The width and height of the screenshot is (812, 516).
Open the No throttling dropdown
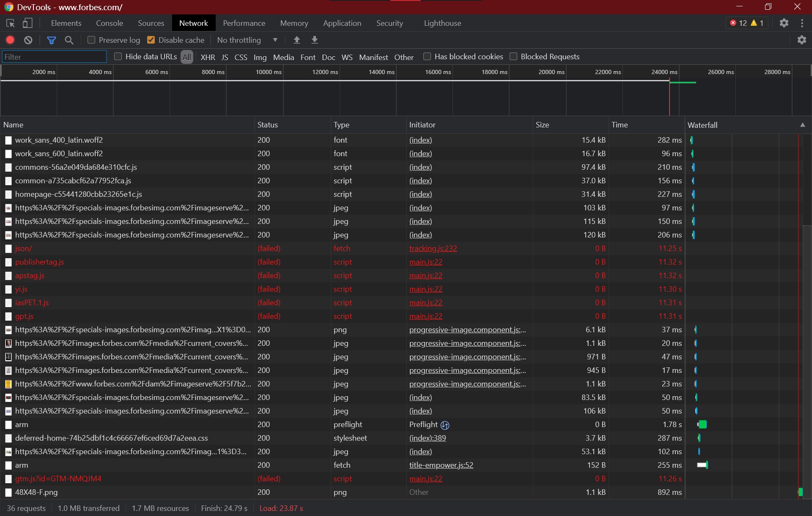click(x=247, y=40)
